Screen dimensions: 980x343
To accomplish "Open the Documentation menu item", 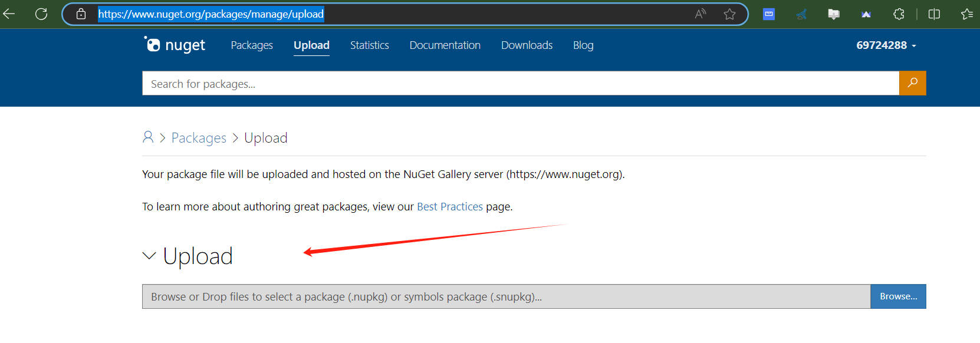I will point(445,45).
